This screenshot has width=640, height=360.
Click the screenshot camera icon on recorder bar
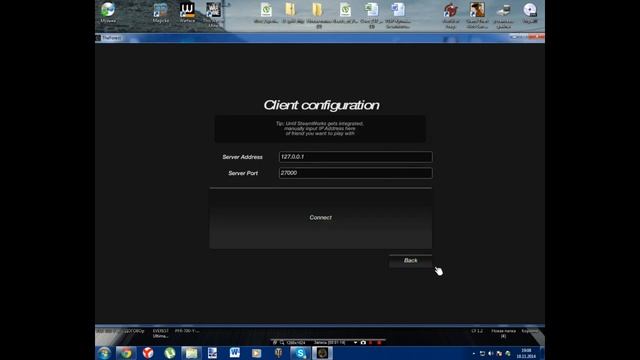pyautogui.click(x=363, y=342)
